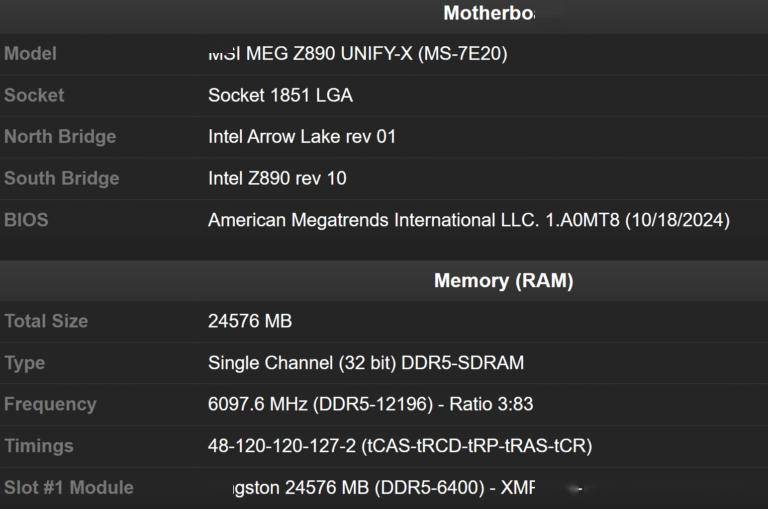
Task: Select the 24576 MB total size value
Action: click(250, 321)
